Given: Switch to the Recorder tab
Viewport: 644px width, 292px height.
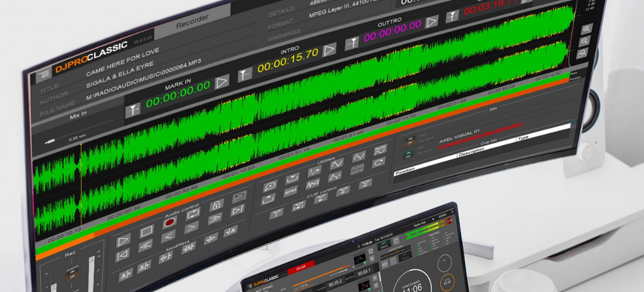Looking at the screenshot, I should (x=192, y=22).
